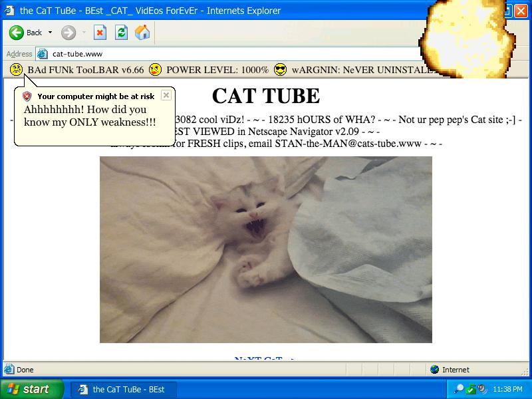The height and width of the screenshot is (399, 532).
Task: Click the POWER LEVEL angry smiley icon
Action: tap(155, 70)
